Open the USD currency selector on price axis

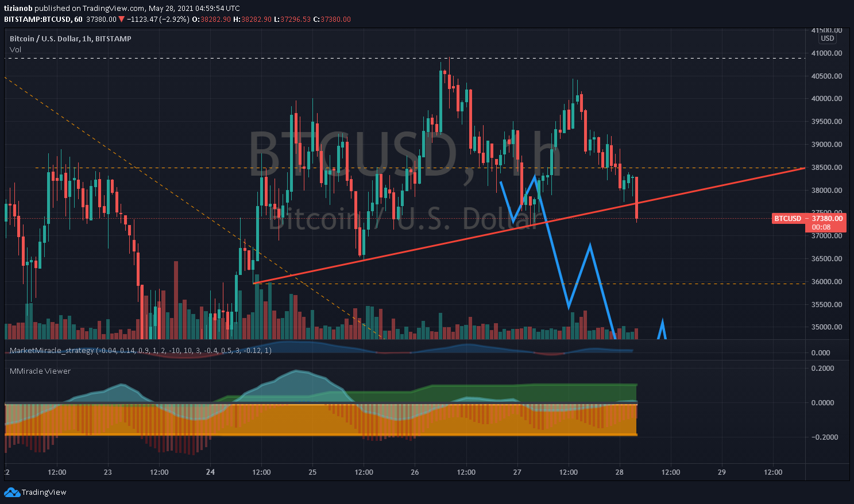pyautogui.click(x=827, y=38)
